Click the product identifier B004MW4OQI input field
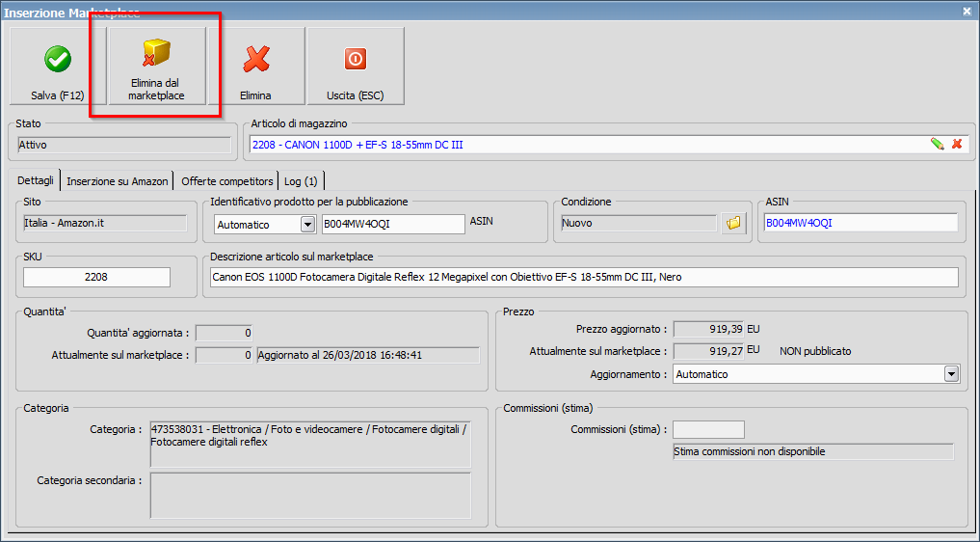This screenshot has width=980, height=542. pyautogui.click(x=393, y=224)
